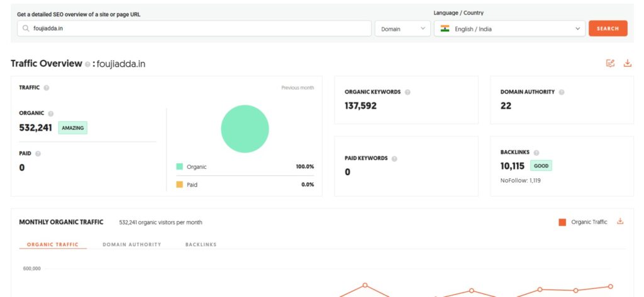Click the 600,000 axis label
Viewport: 644px width, 297px height.
[x=32, y=269]
